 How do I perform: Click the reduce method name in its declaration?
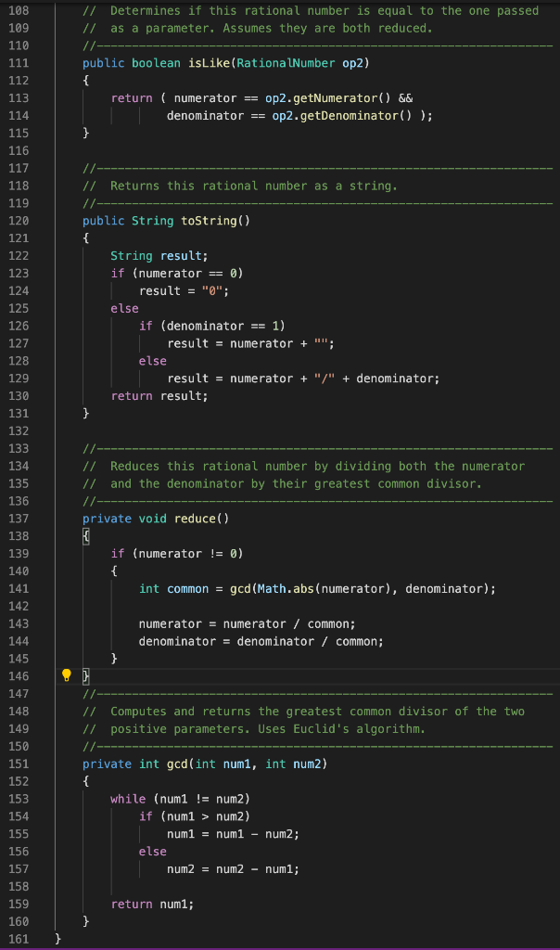click(x=195, y=519)
